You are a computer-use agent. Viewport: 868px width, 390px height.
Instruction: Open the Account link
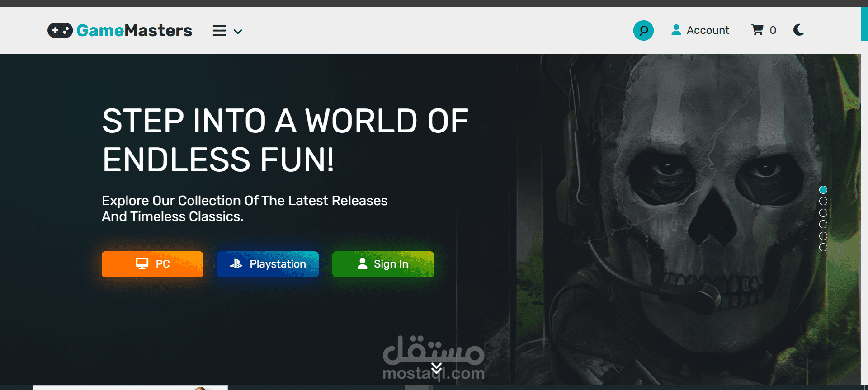click(x=700, y=30)
